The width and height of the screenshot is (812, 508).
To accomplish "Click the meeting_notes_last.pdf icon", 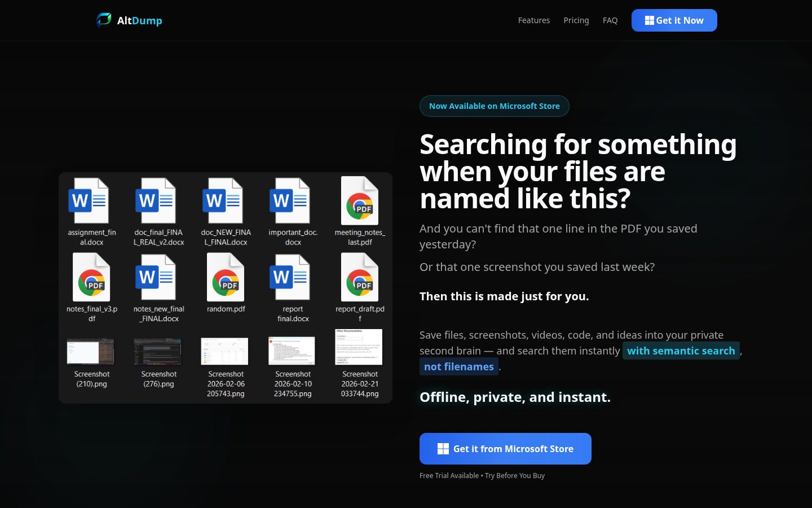I will tap(360, 201).
